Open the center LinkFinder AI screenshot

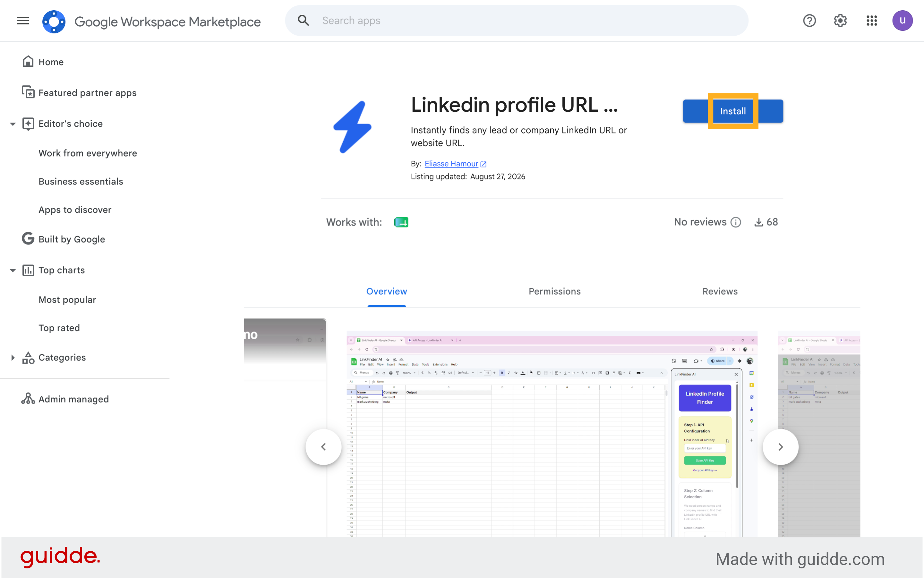[x=552, y=434]
